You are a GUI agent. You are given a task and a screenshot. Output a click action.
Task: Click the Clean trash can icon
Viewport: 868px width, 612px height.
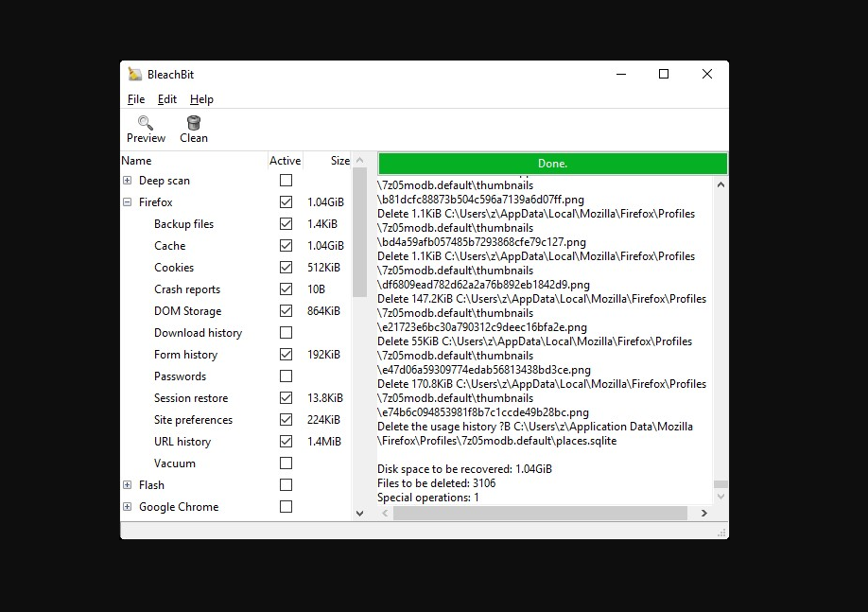[194, 122]
